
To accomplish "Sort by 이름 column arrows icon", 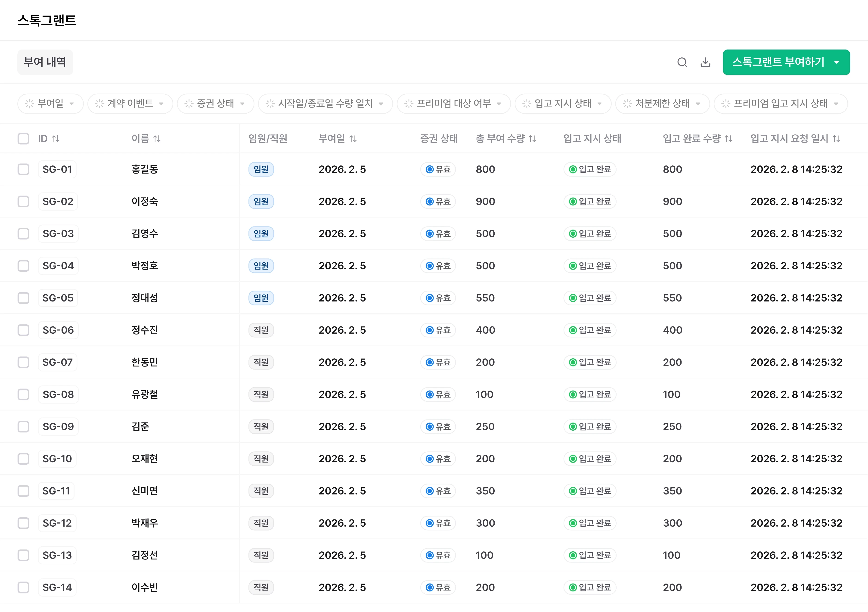I will point(157,139).
